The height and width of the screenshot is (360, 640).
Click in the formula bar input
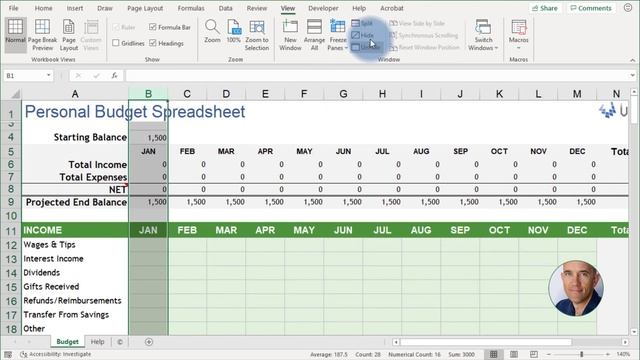coord(376,76)
